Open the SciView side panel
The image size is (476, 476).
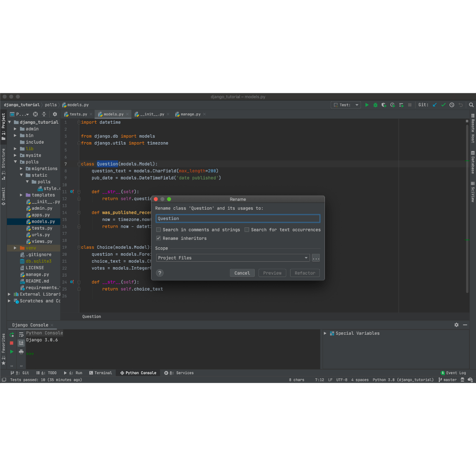473,192
